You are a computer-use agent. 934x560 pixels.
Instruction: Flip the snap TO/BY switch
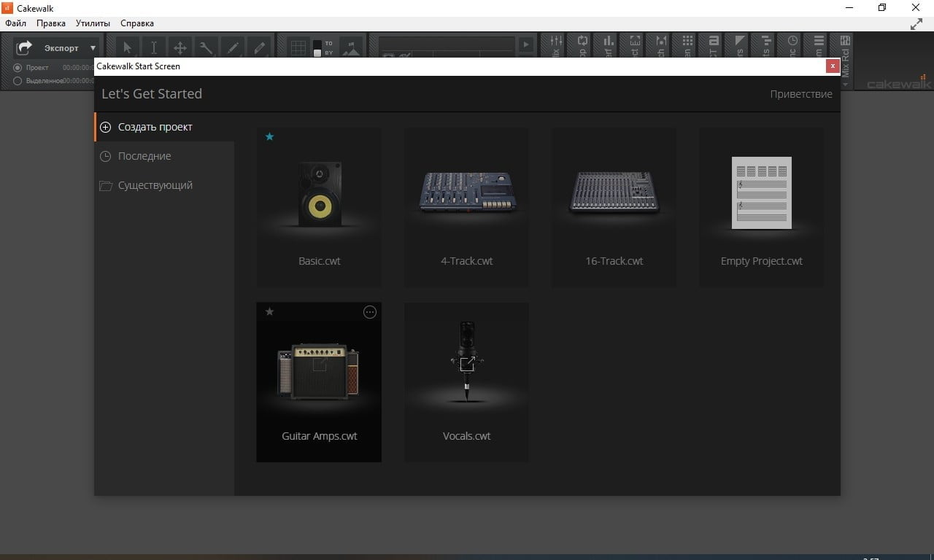[317, 48]
